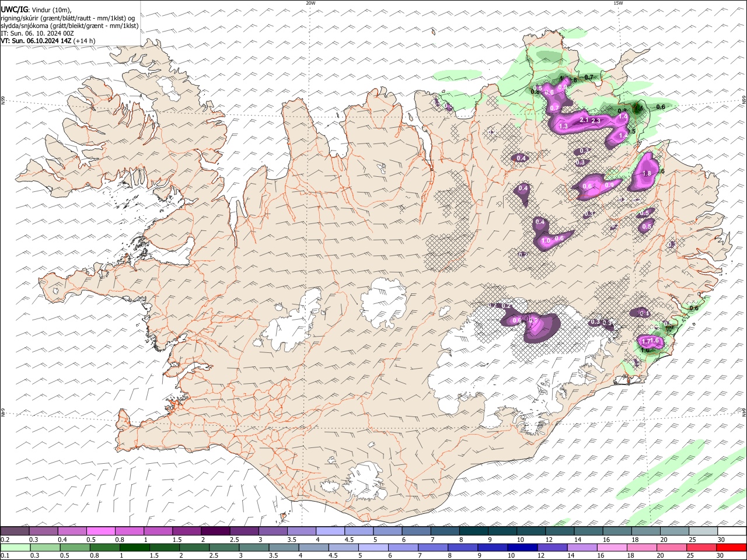Click the bright red 30 swatch in the lower legend row

(731, 548)
